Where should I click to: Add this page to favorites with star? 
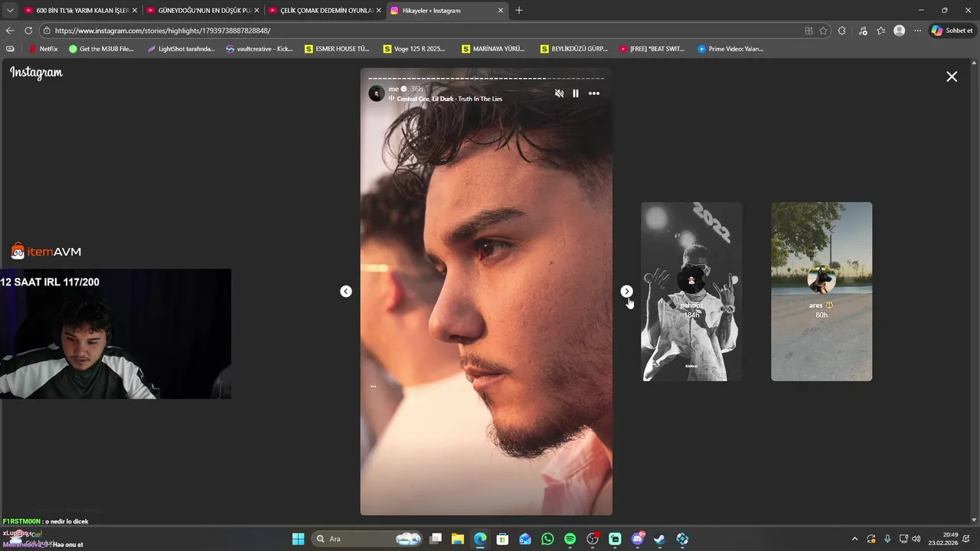pyautogui.click(x=823, y=31)
